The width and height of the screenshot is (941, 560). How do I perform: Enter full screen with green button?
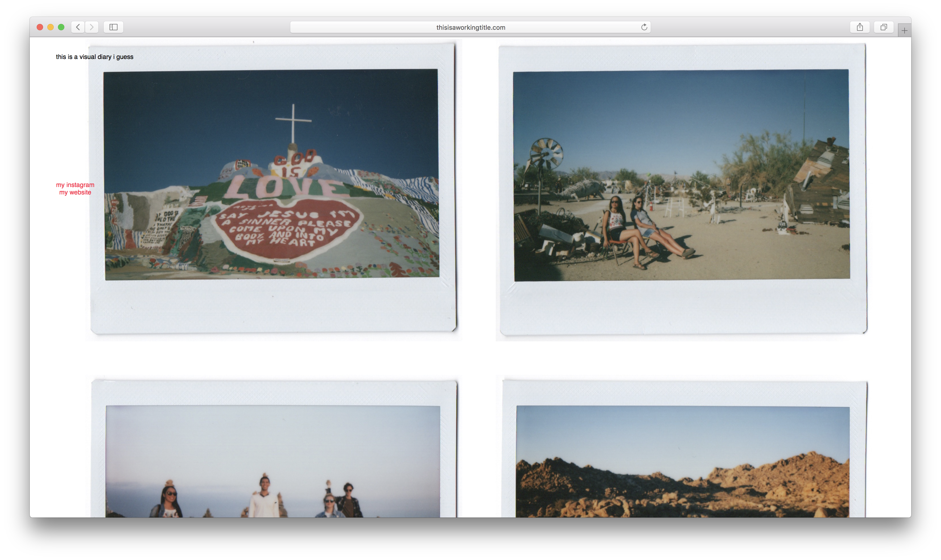[x=61, y=27]
